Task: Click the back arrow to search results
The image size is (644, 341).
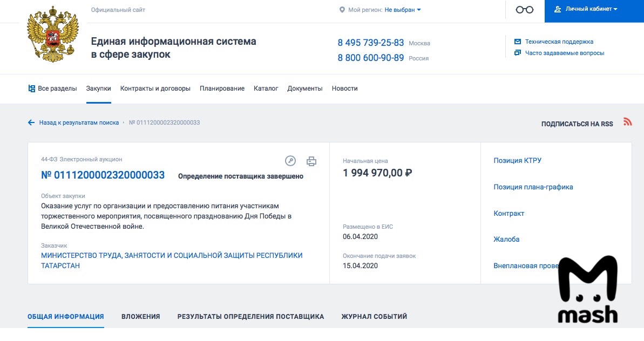Action: (x=31, y=122)
